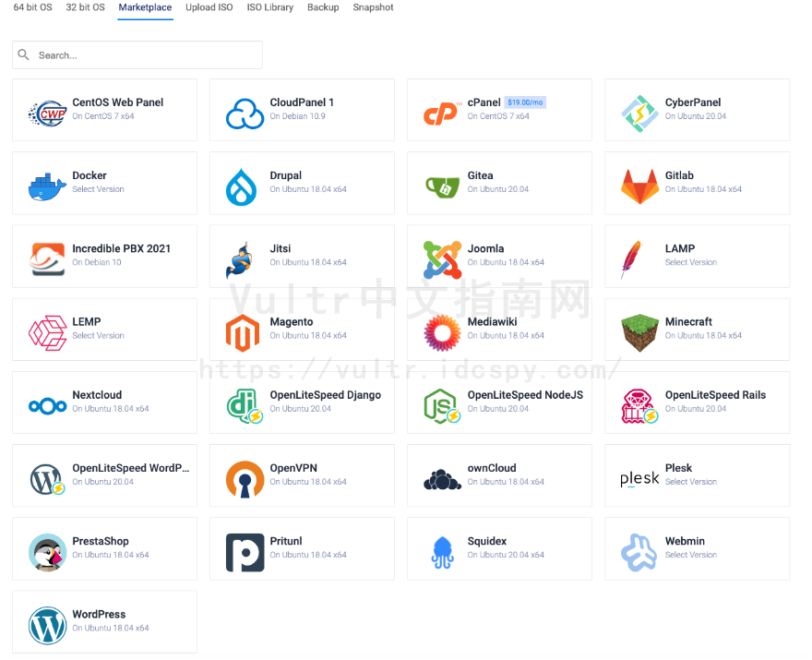This screenshot has width=812, height=660.
Task: Click 'On CentOS 7 x64' under cPanel
Action: coord(498,116)
